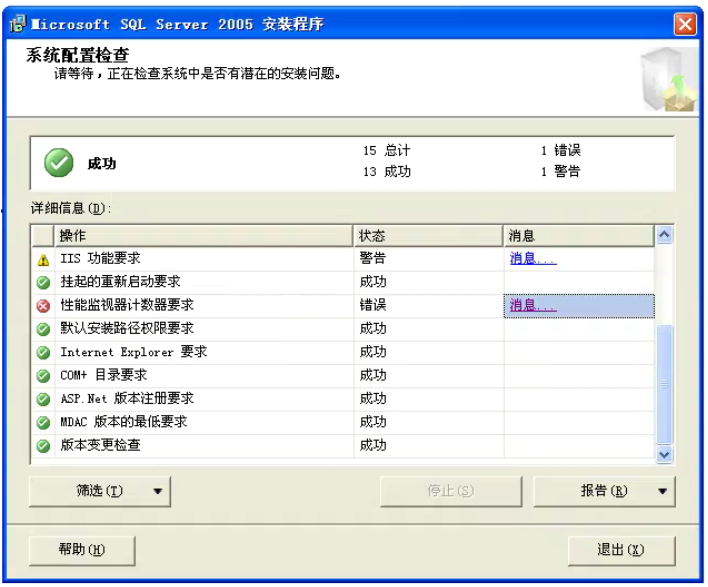Click green check icon for Internet Explorer 要求

(43, 352)
